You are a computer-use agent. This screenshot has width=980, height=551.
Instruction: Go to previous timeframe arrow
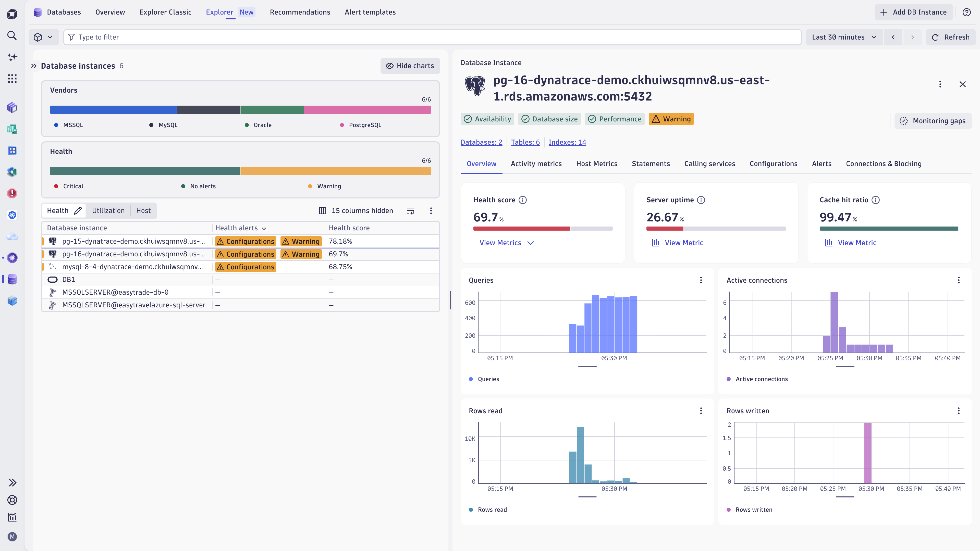coord(893,37)
